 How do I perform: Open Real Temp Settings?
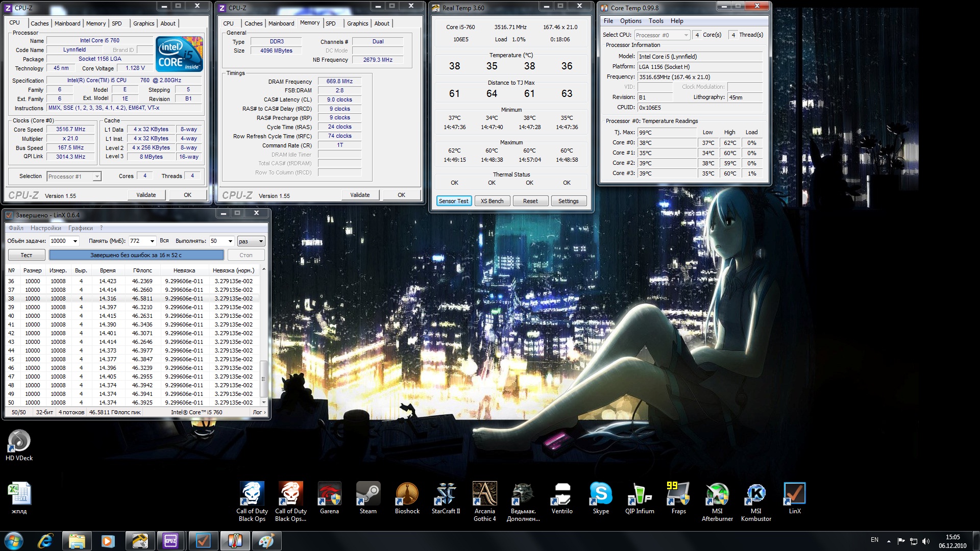point(568,201)
